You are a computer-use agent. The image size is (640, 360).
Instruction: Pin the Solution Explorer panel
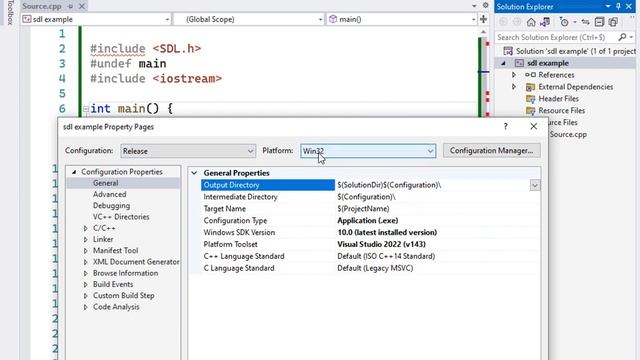[x=618, y=7]
